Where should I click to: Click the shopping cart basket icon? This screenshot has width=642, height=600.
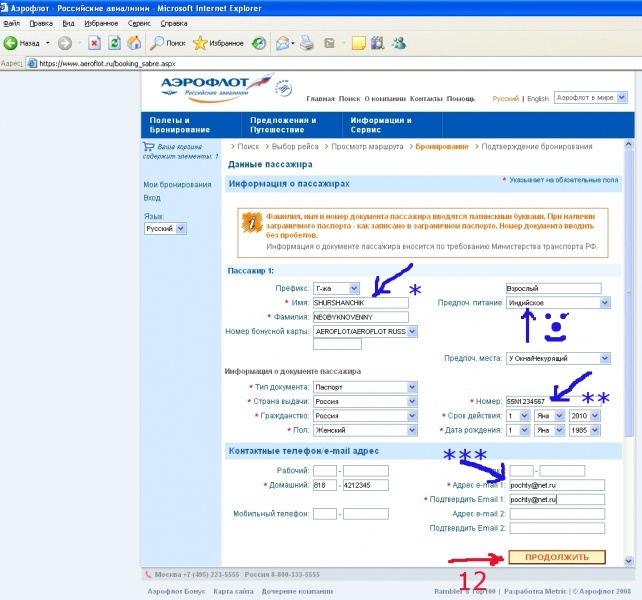(x=149, y=146)
